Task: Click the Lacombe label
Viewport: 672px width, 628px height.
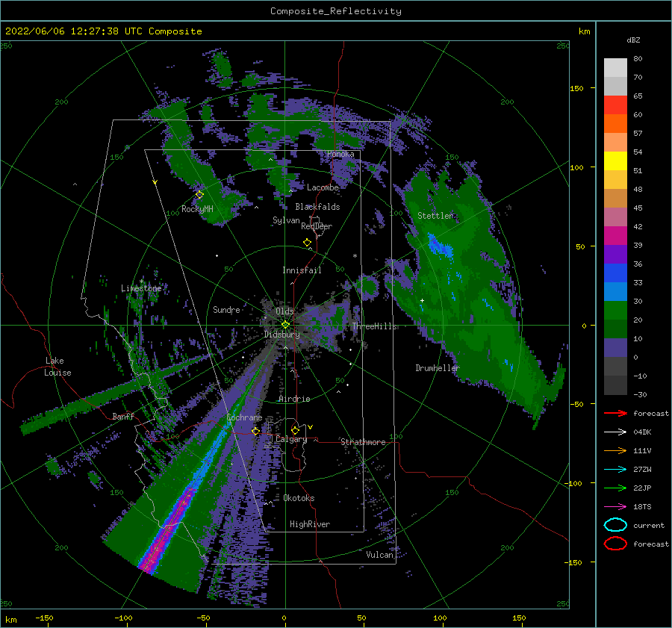Action: click(323, 187)
